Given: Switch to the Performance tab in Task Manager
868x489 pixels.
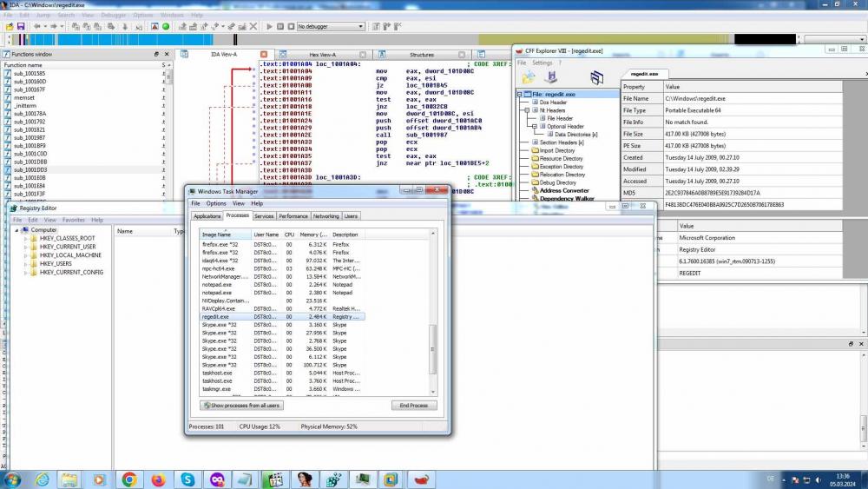Looking at the screenshot, I should pos(293,215).
